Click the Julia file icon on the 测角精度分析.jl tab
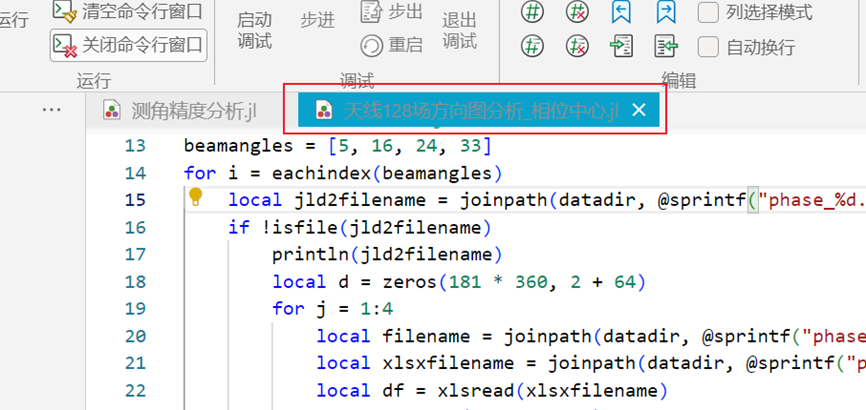866x410 pixels. 112,111
